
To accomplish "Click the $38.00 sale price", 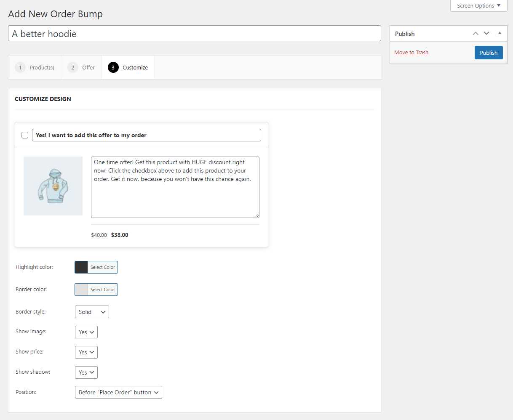I will [x=120, y=235].
